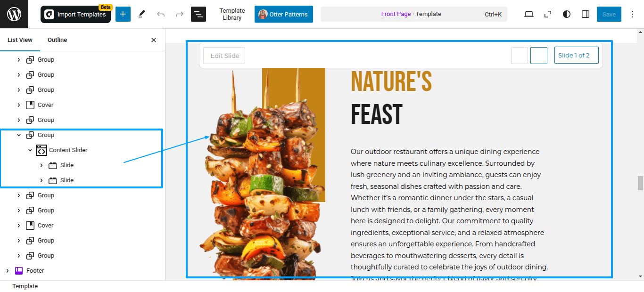Toggle the Settings sidebar panel icon

click(x=586, y=14)
